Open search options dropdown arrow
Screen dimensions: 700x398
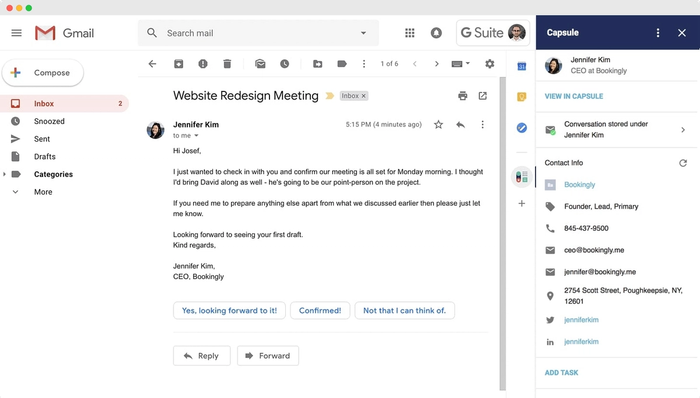363,33
